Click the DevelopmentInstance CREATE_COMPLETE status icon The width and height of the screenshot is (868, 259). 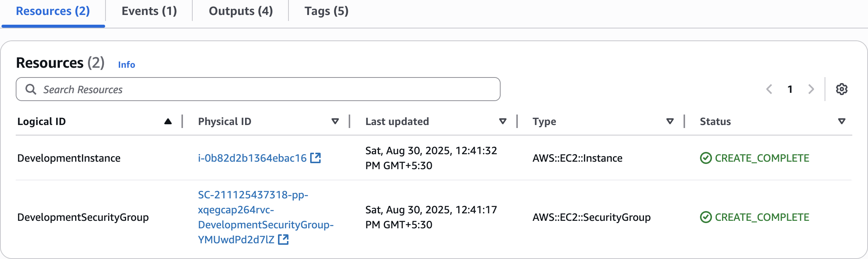pyautogui.click(x=706, y=158)
